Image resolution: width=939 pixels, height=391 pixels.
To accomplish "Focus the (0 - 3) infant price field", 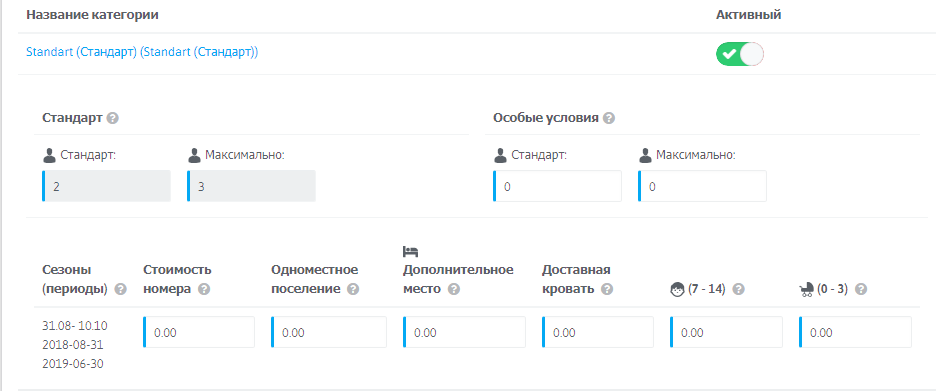I will click(x=855, y=332).
